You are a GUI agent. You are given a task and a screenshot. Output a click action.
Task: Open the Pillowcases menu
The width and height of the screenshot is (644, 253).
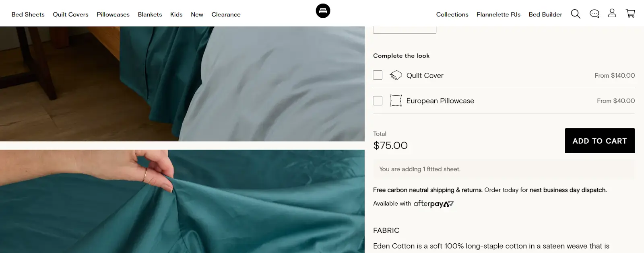113,14
